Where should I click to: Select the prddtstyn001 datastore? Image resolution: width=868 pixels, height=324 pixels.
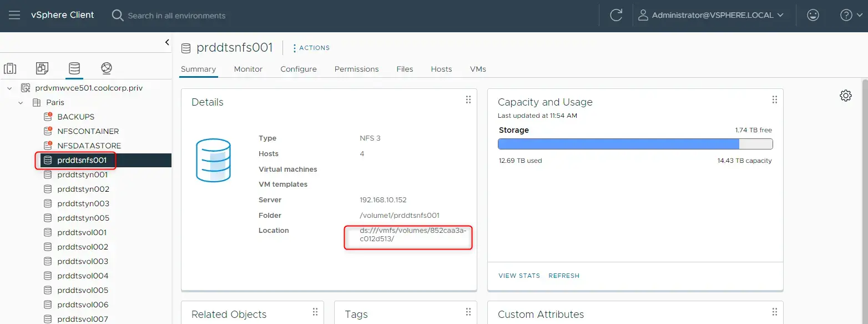pos(82,175)
